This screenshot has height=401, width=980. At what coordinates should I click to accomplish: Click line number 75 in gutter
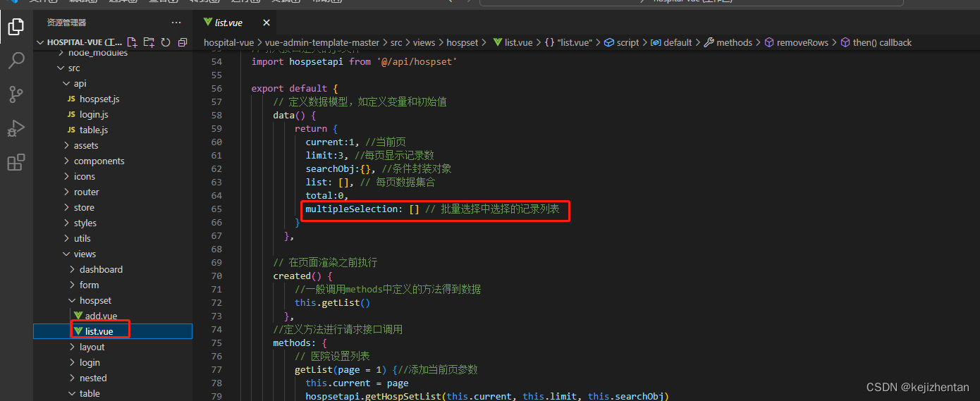point(216,343)
